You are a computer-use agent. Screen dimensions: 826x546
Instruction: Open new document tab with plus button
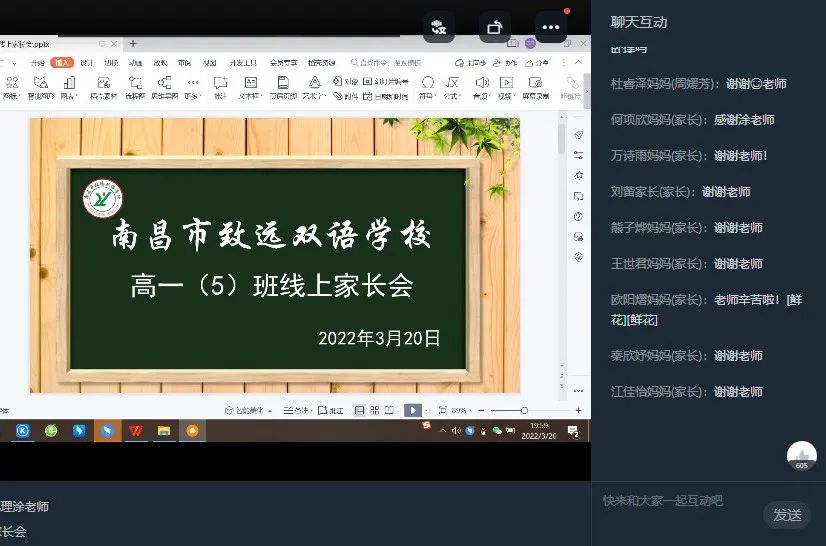pos(133,44)
